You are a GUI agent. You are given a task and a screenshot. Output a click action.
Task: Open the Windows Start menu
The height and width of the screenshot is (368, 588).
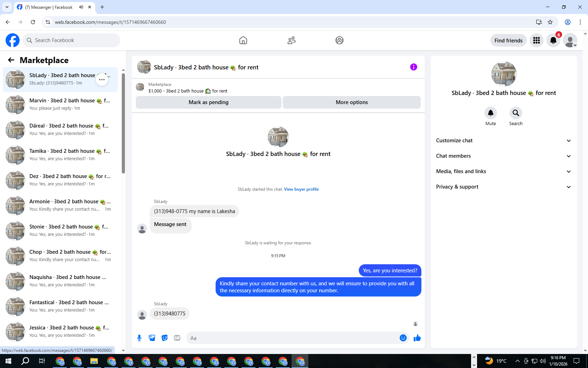pos(8,361)
